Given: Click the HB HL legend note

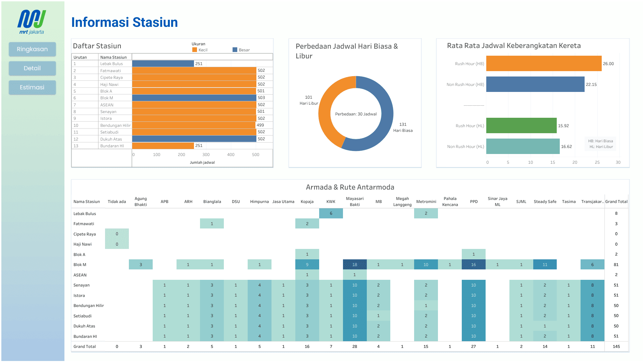Looking at the screenshot, I should tap(600, 144).
